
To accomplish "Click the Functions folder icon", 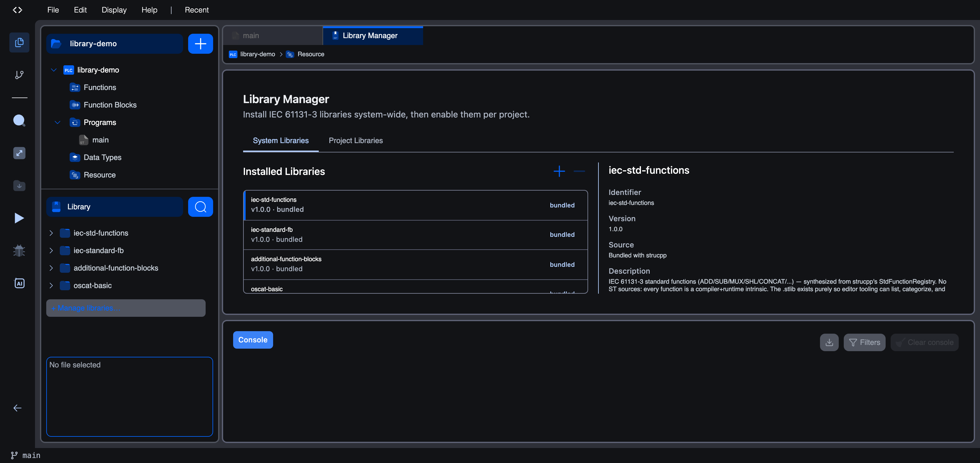I will pos(75,87).
